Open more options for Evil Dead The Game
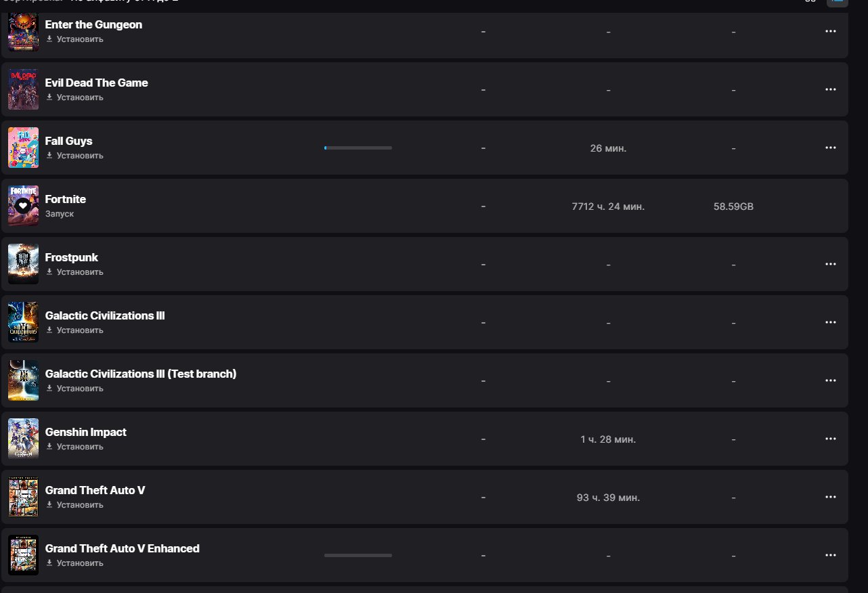Viewport: 868px width, 593px height. (831, 89)
